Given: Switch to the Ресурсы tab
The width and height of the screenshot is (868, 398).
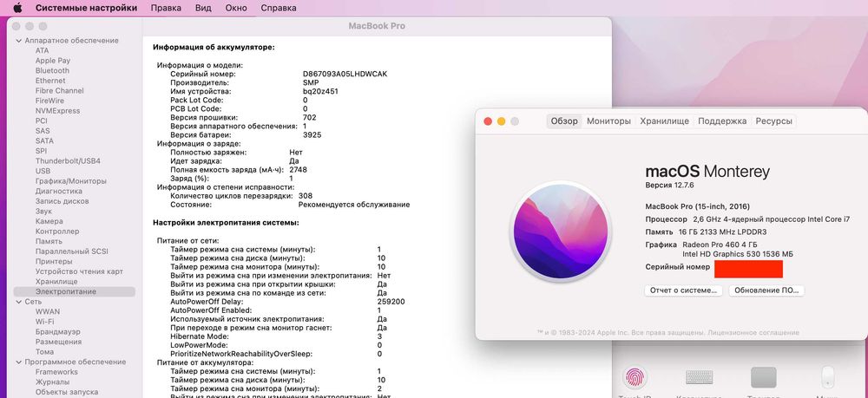Looking at the screenshot, I should [x=773, y=121].
